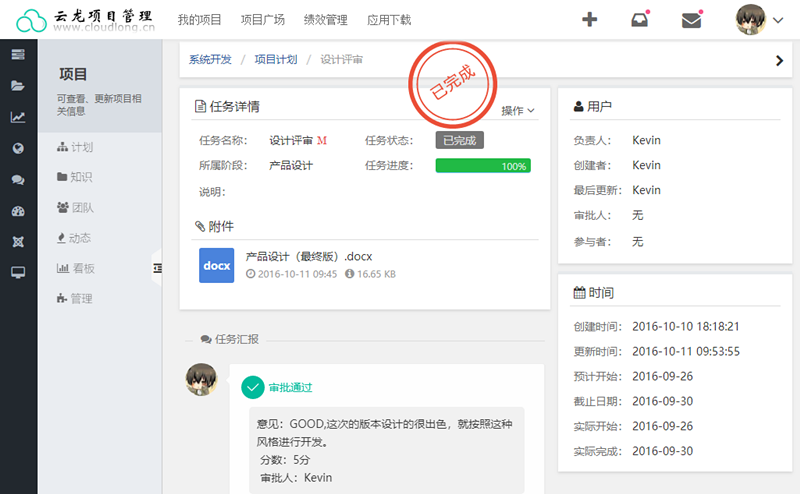This screenshot has height=494, width=800.
Task: Go to 我的项目 tab
Action: tap(199, 20)
